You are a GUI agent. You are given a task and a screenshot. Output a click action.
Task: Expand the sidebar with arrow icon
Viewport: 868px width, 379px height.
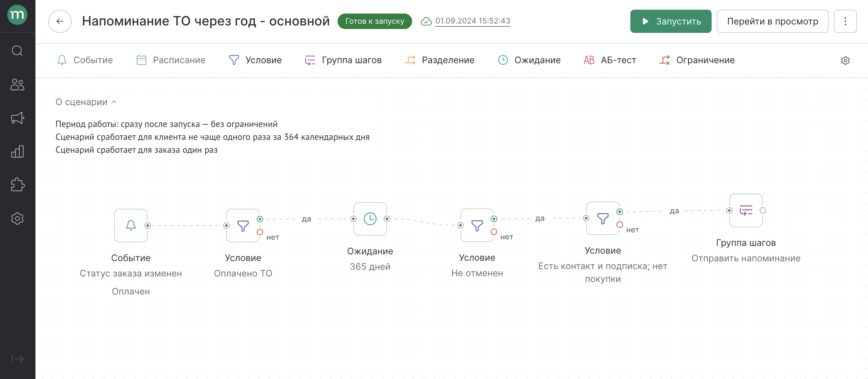17,359
